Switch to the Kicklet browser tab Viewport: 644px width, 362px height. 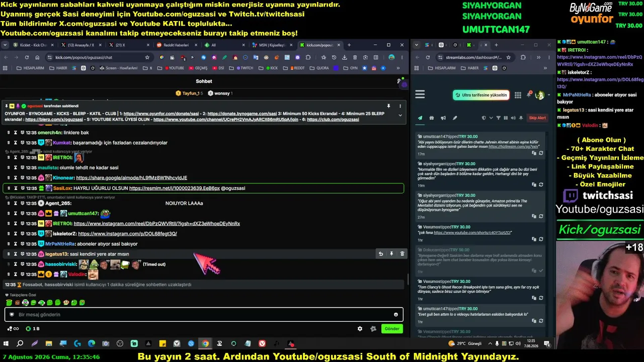[33, 45]
